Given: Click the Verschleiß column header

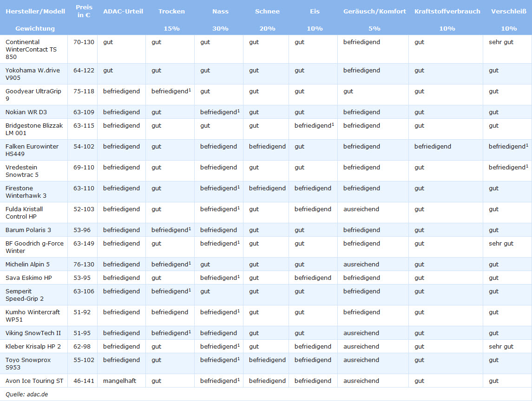Looking at the screenshot, I should pos(509,11).
